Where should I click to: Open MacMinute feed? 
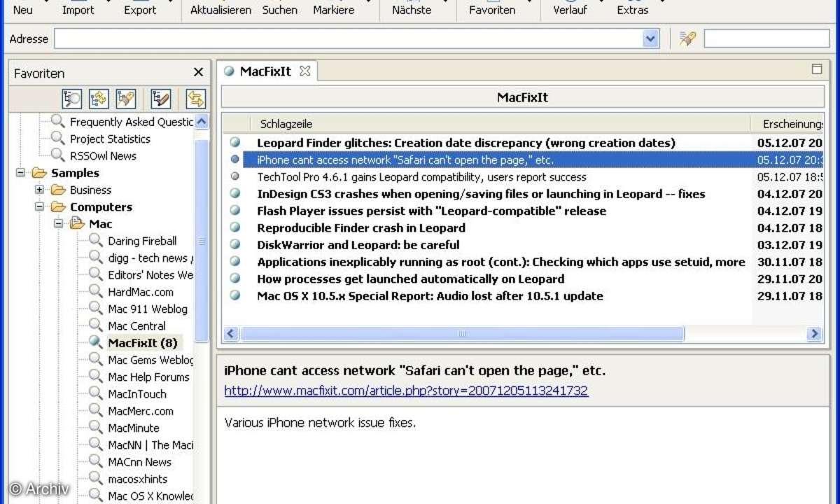tap(133, 428)
